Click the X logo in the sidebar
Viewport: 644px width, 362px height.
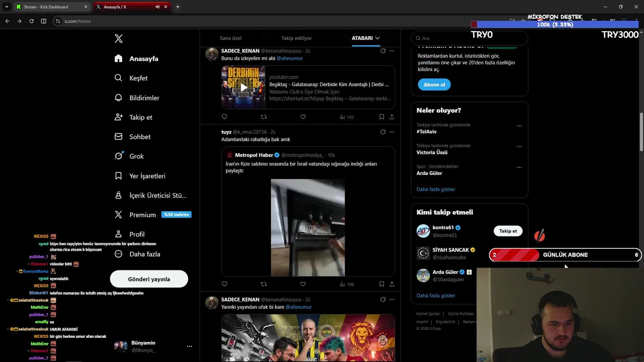118,39
